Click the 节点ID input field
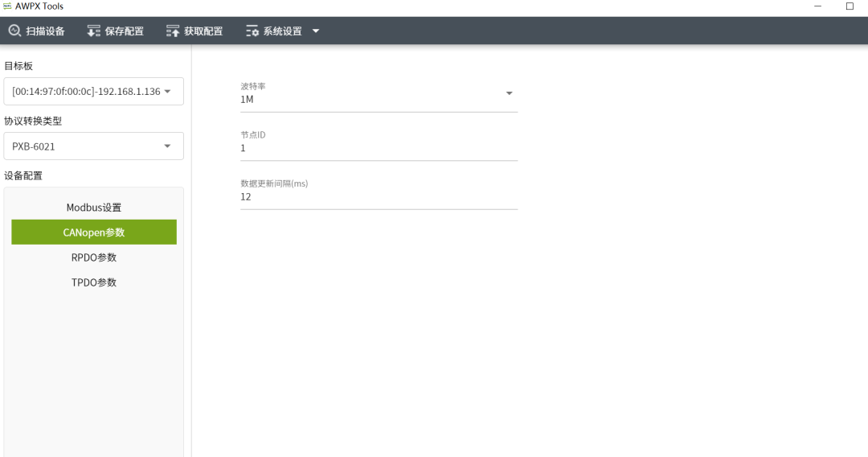The width and height of the screenshot is (868, 457). click(379, 148)
